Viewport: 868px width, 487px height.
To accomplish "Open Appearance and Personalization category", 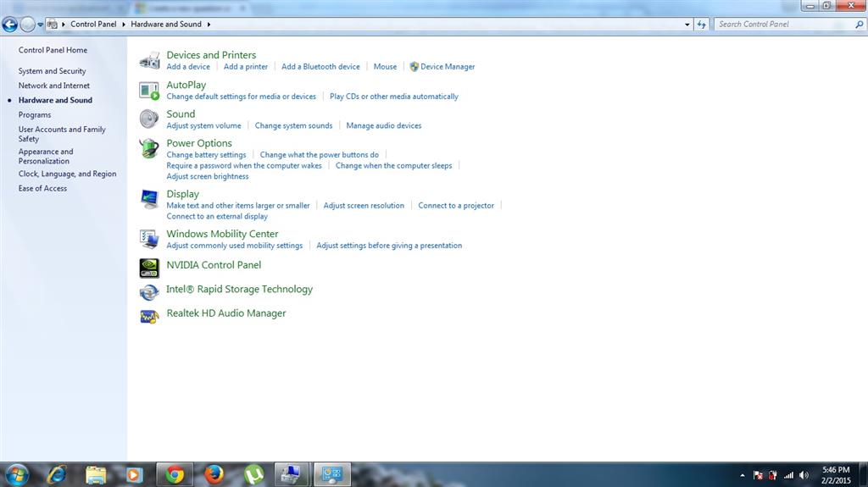I will pyautogui.click(x=46, y=156).
